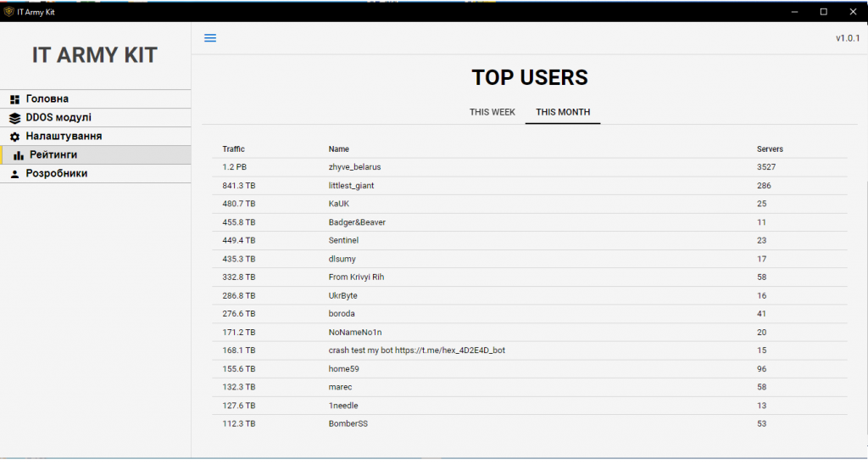The width and height of the screenshot is (868, 465).
Task: Select the Sentinel name cell
Action: click(x=344, y=240)
